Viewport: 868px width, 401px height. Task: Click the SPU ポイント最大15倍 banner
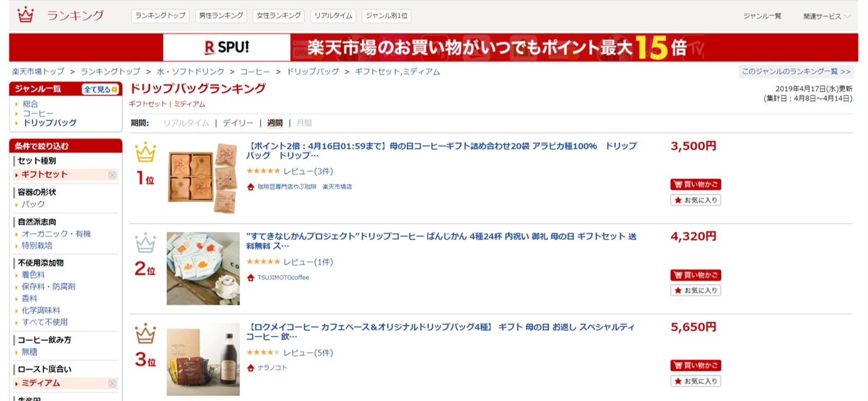click(433, 48)
